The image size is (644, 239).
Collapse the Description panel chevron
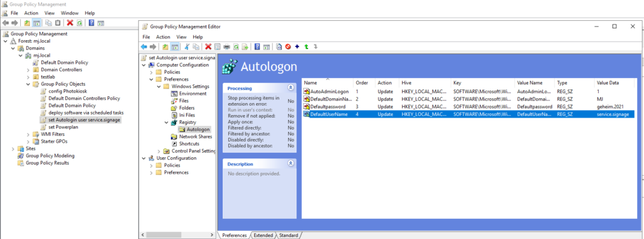[x=291, y=164]
